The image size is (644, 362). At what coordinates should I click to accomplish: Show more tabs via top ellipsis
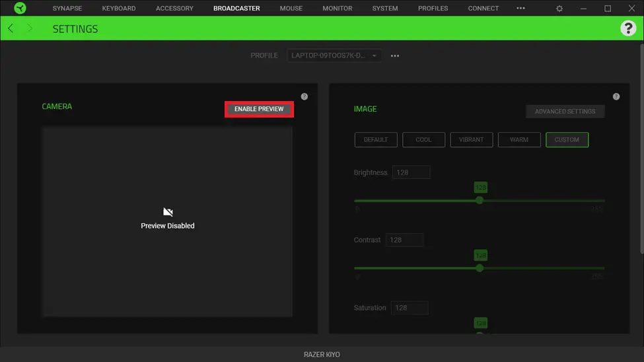pyautogui.click(x=520, y=9)
